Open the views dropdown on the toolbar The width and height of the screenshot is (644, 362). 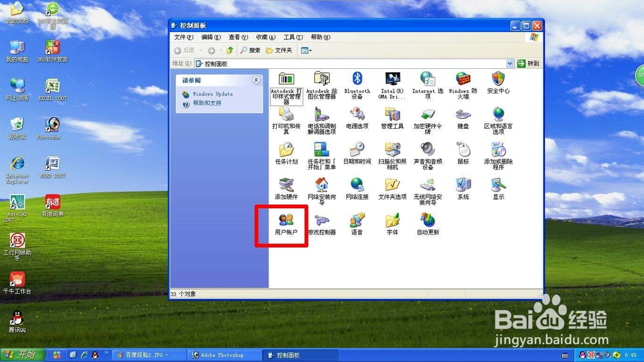pos(306,50)
